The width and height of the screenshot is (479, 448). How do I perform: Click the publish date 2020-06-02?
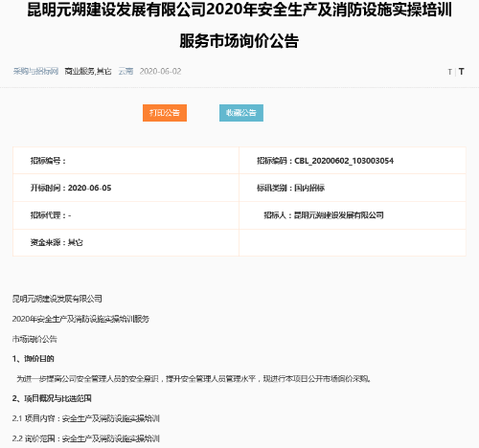click(160, 71)
